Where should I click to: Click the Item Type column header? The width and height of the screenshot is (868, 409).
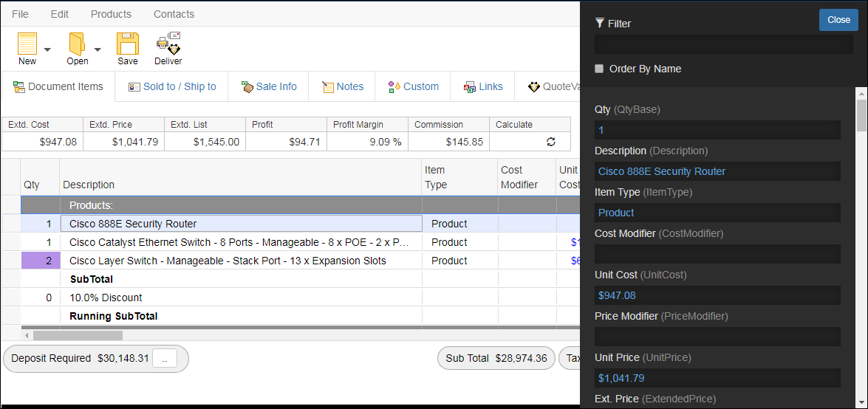click(459, 177)
